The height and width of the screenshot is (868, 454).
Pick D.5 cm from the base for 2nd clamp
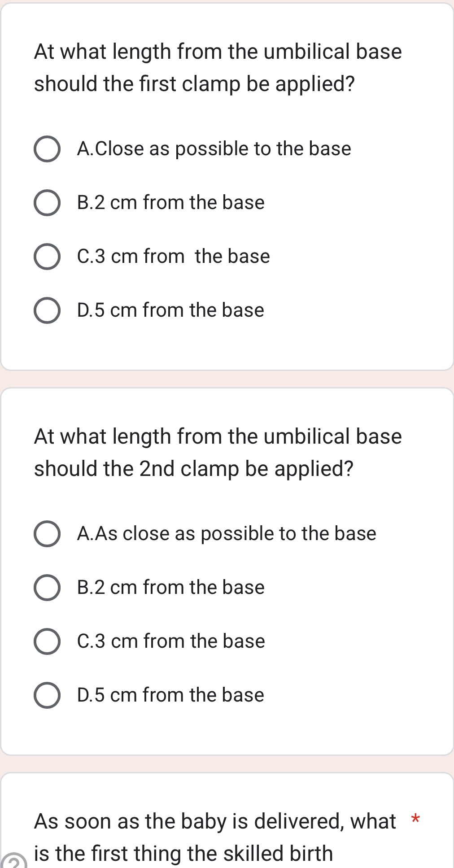(170, 695)
